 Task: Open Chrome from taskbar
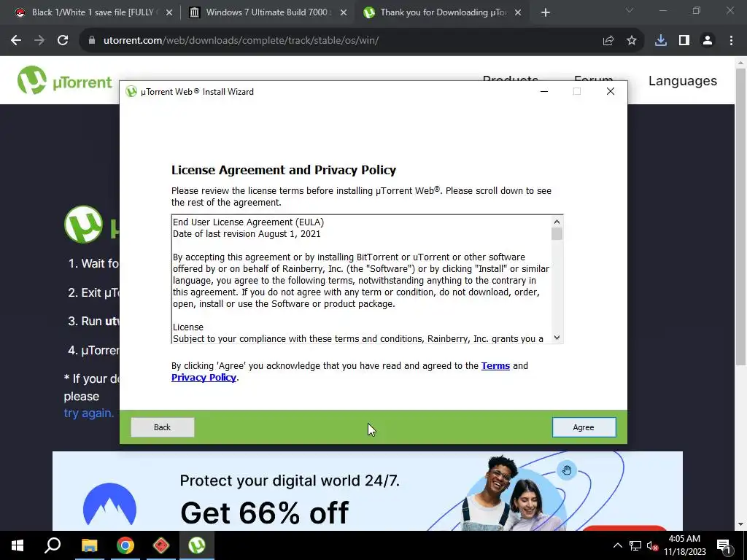(125, 545)
